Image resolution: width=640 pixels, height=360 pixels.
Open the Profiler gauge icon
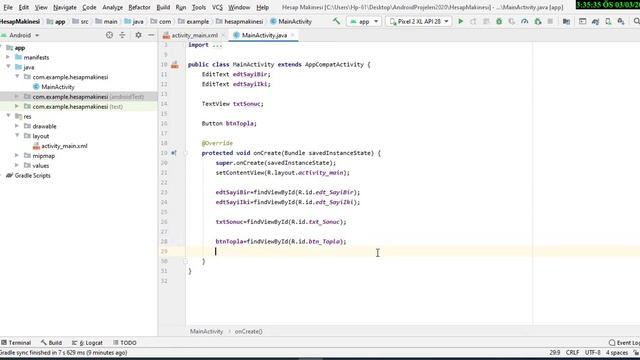point(524,21)
